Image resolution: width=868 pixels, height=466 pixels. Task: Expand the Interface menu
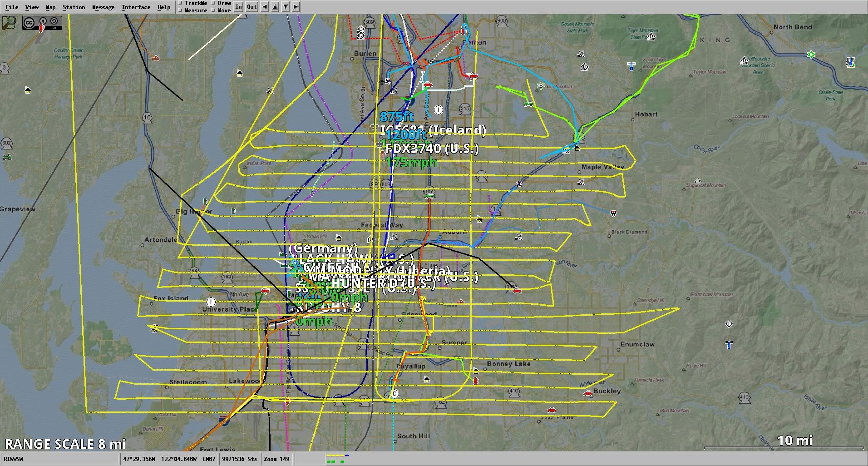tap(136, 7)
